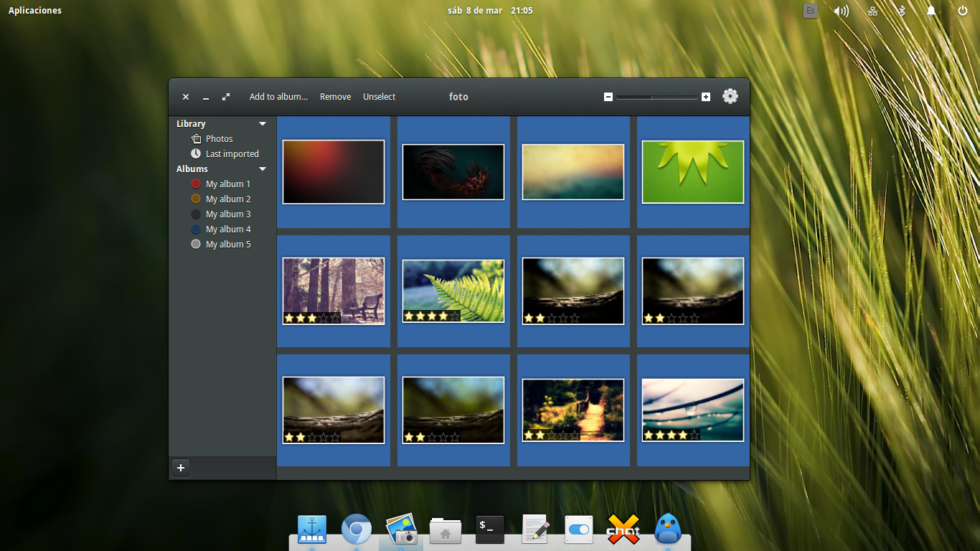Screen dimensions: 980x551
Task: Select the water droplet photo thumbnail
Action: coord(693,410)
